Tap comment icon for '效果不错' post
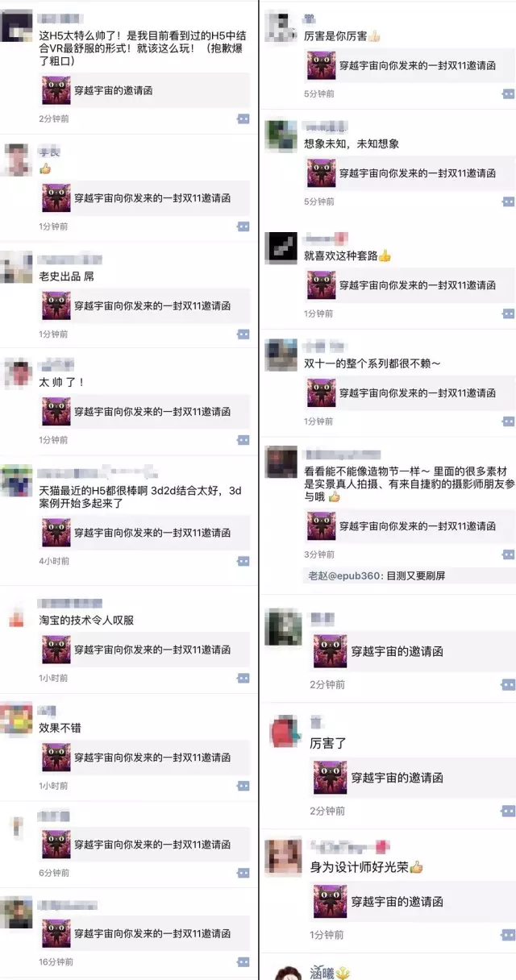The image size is (516, 980). 243,786
